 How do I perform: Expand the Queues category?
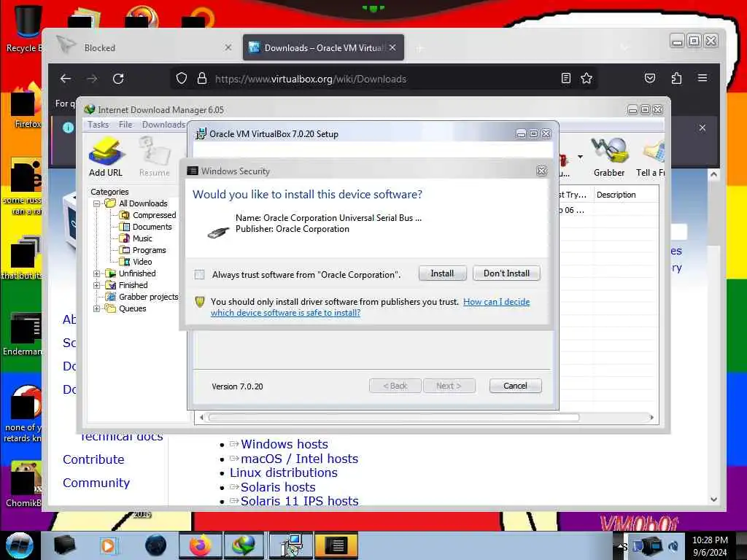(x=97, y=308)
